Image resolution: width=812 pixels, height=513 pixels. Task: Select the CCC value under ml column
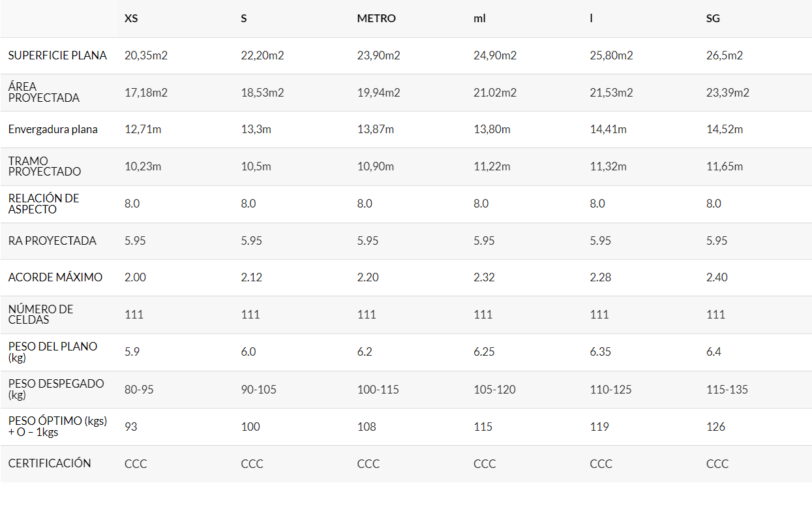coord(485,464)
